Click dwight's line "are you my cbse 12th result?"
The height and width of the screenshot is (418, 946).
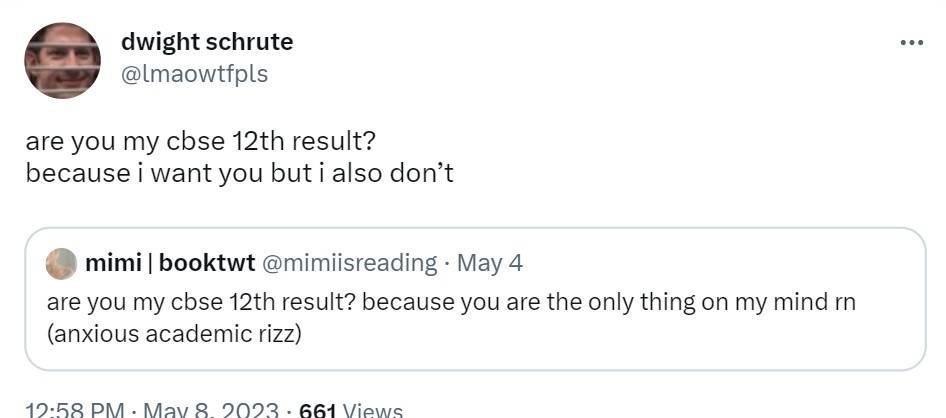pos(200,140)
